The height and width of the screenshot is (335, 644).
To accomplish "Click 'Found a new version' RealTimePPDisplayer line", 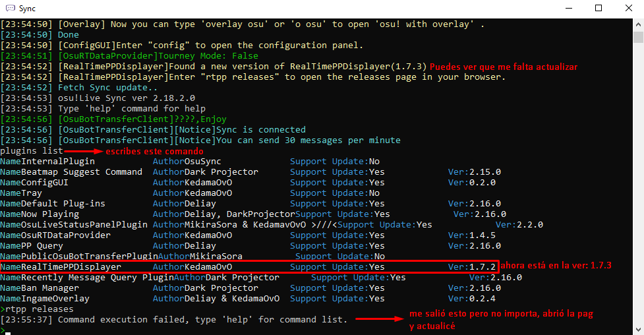I will (x=213, y=67).
